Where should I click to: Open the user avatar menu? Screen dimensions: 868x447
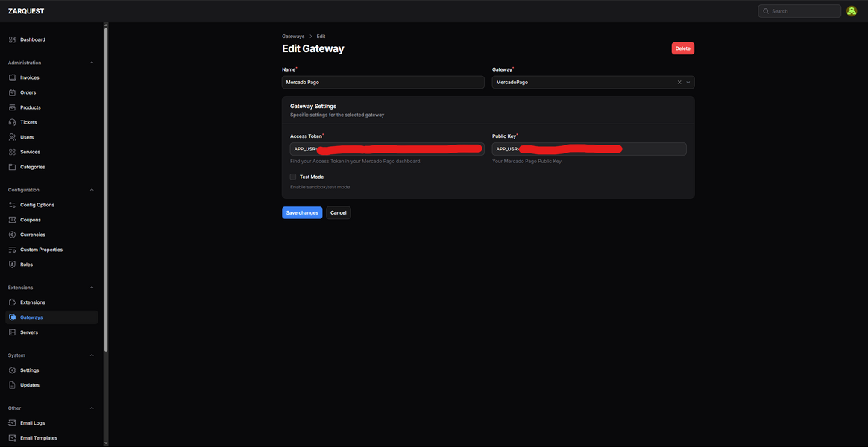[852, 11]
